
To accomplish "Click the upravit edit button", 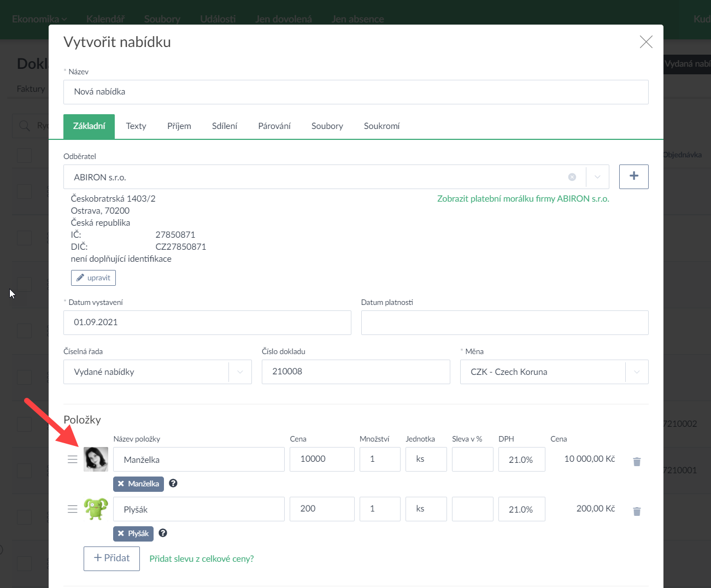I will [x=93, y=278].
